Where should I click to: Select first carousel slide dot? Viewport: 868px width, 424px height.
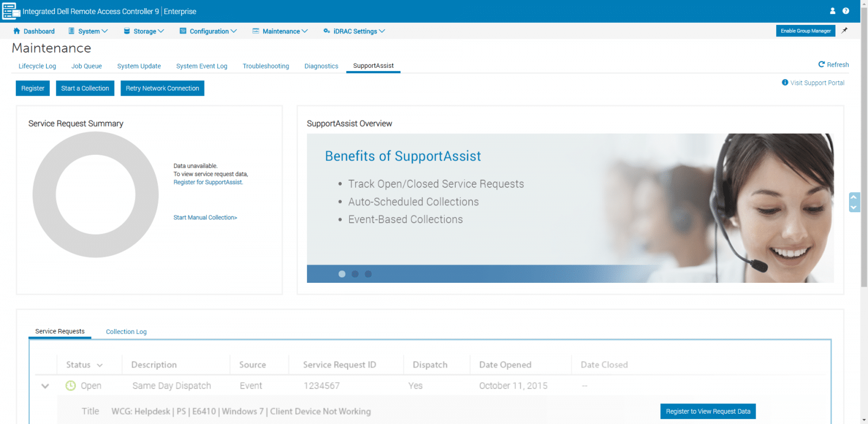point(342,274)
